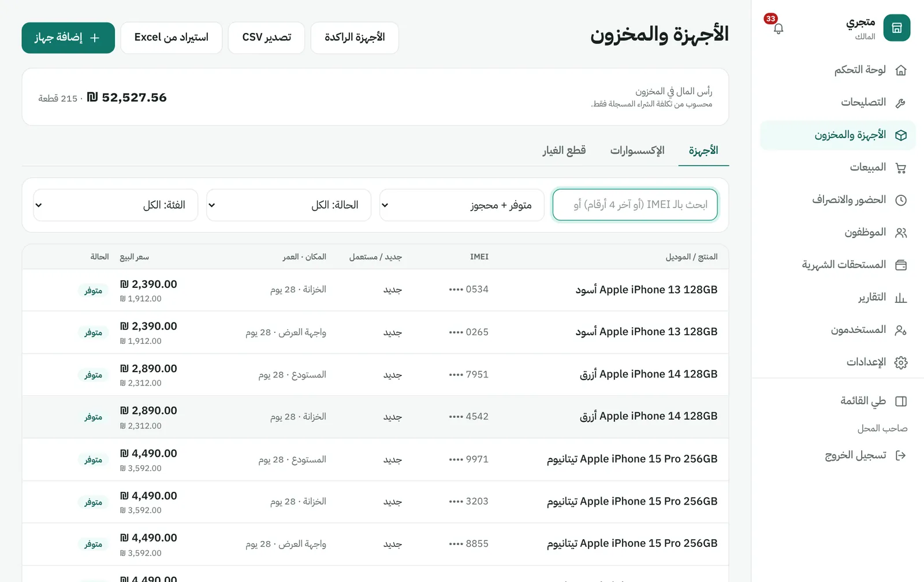Click the المنتج / الموديل column header
The width and height of the screenshot is (924, 582).
[691, 257]
